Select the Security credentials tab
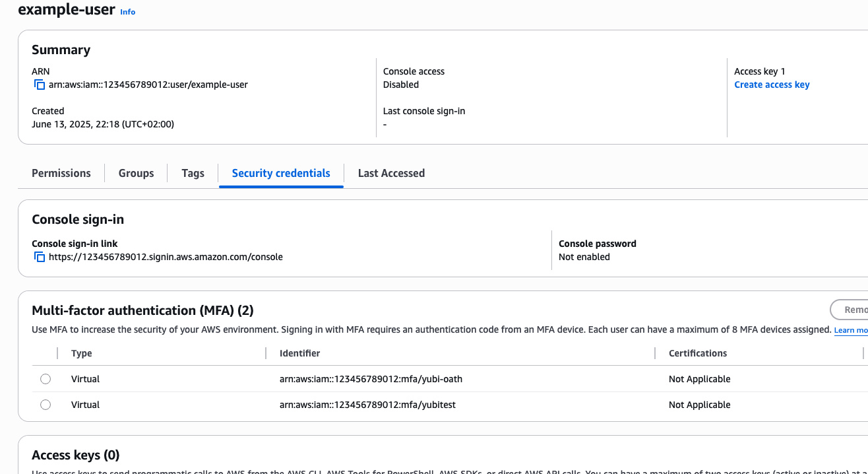 coord(281,173)
